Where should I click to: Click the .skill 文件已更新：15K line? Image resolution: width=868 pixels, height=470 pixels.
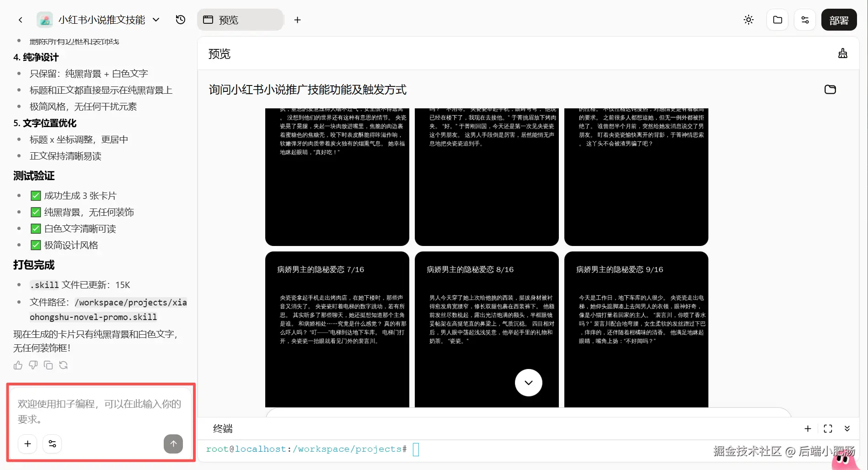coord(80,285)
